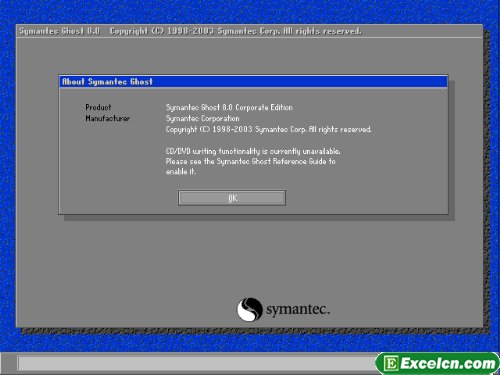500x375 pixels.
Task: Click the Symantec Ghost 8.0 main title bar
Action: point(249,31)
